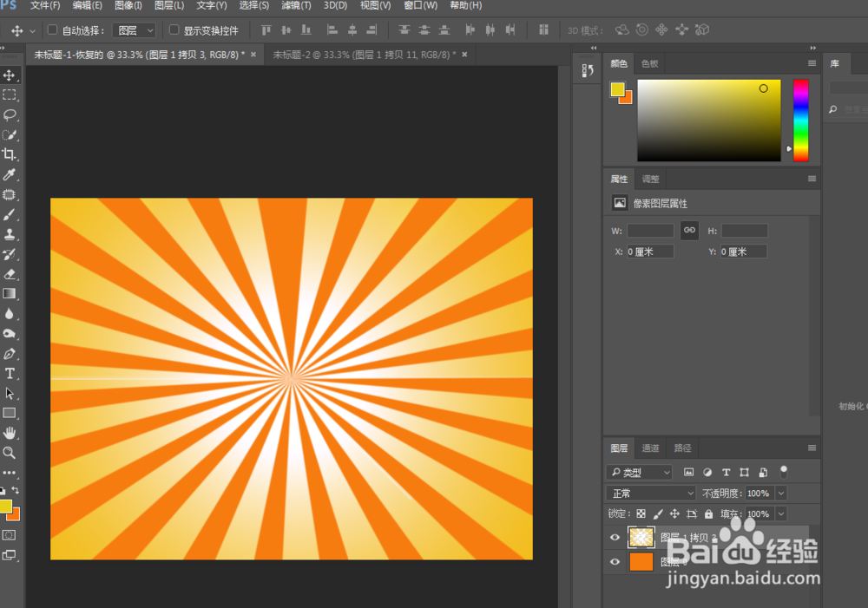Select the Gradient tool
The width and height of the screenshot is (868, 608).
[x=10, y=294]
